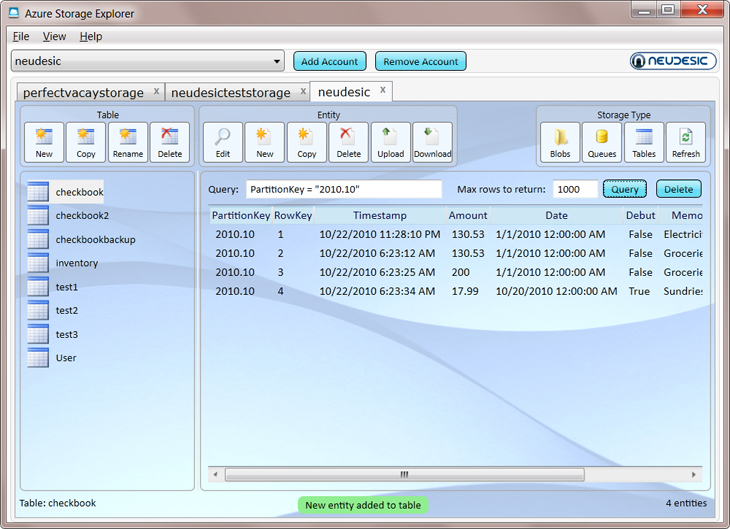Open the User table

point(52,358)
